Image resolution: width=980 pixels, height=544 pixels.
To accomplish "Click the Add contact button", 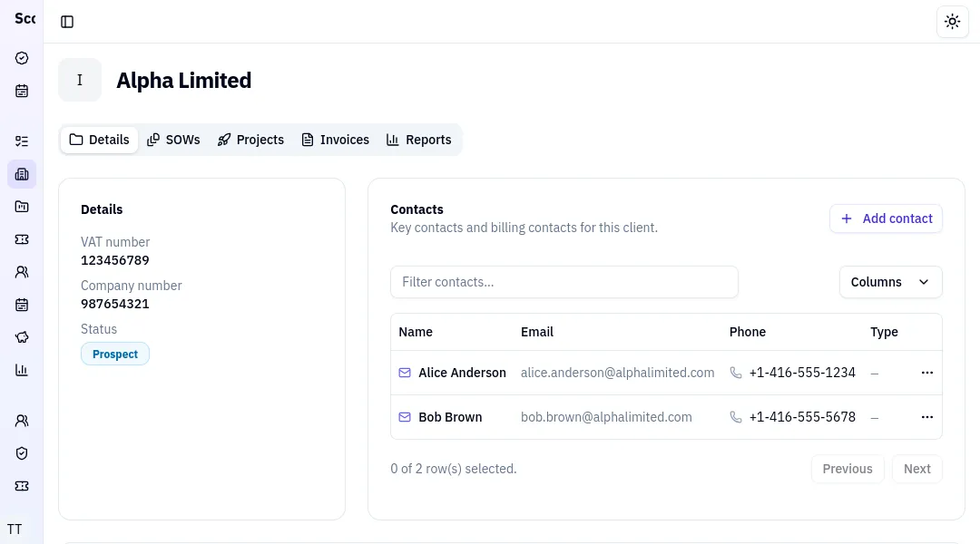I will click(886, 219).
